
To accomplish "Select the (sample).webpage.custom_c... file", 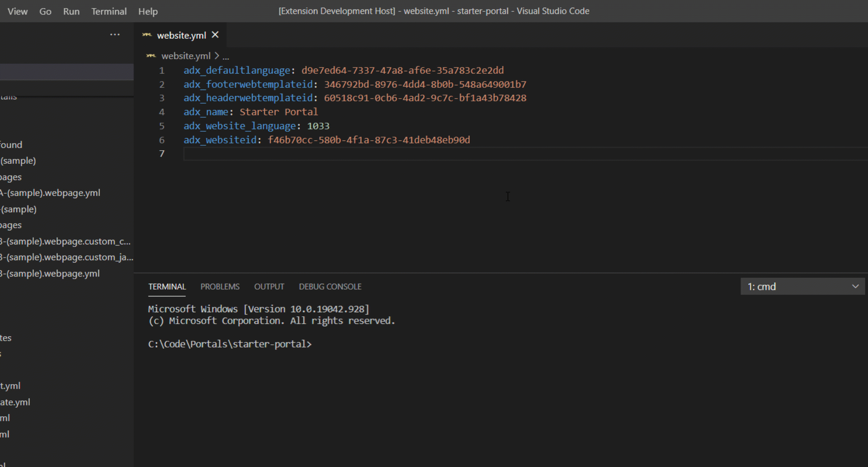I will click(x=65, y=241).
